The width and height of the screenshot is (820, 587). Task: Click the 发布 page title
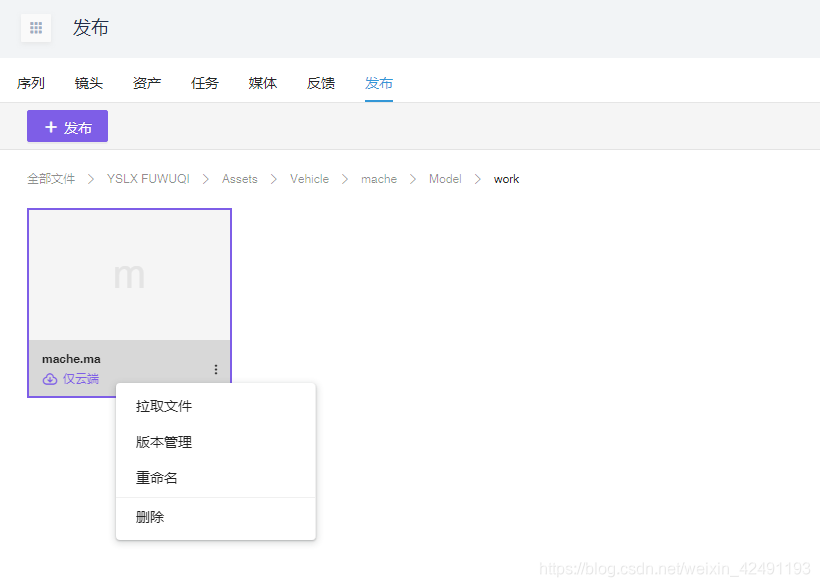click(90, 27)
